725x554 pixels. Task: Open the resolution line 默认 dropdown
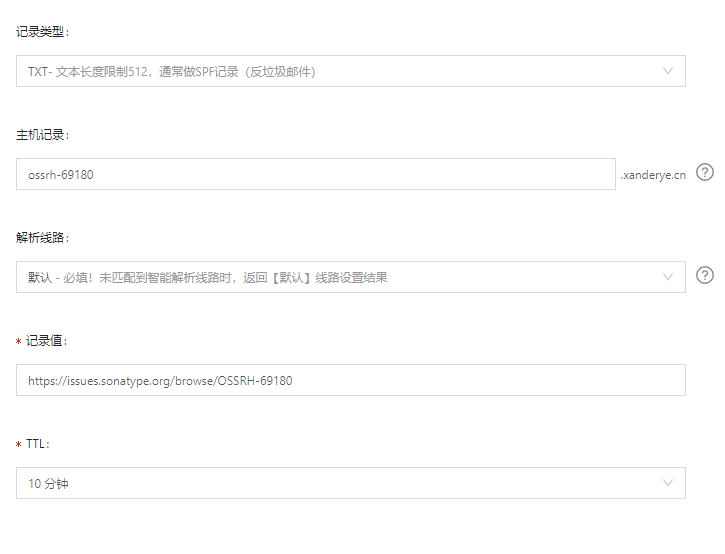tap(351, 277)
